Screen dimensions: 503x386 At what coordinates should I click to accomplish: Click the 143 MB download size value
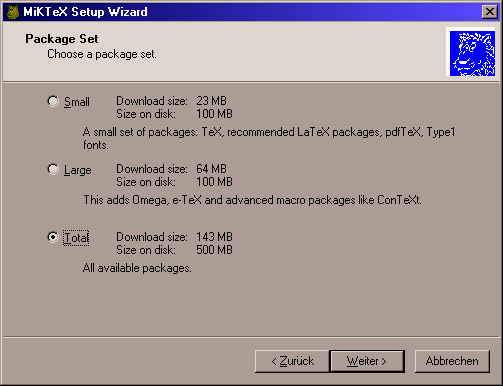pyautogui.click(x=214, y=237)
